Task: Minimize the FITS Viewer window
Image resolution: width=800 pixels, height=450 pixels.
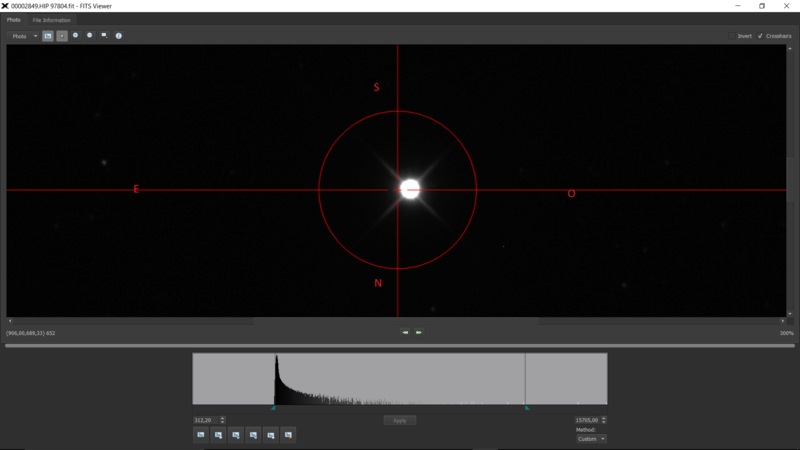Action: (738, 6)
